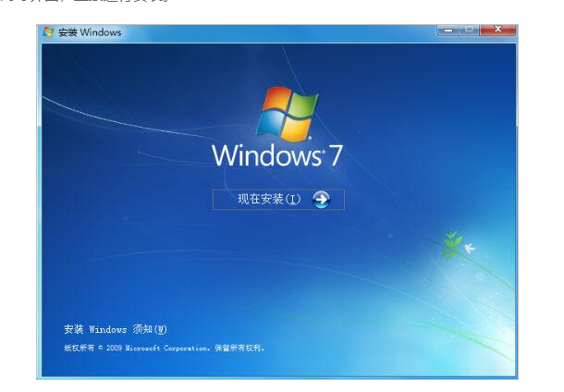Click the Windows flag icon in title bar
Image resolution: width=564 pixels, height=392 pixels.
point(48,32)
